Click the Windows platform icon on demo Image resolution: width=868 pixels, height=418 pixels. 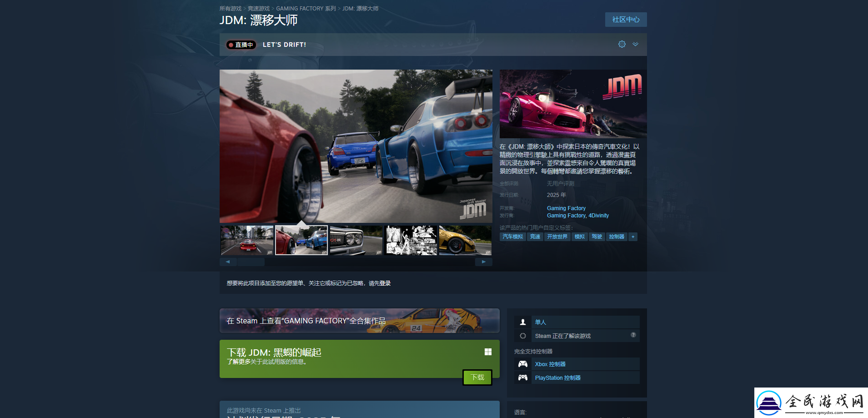coord(488,352)
